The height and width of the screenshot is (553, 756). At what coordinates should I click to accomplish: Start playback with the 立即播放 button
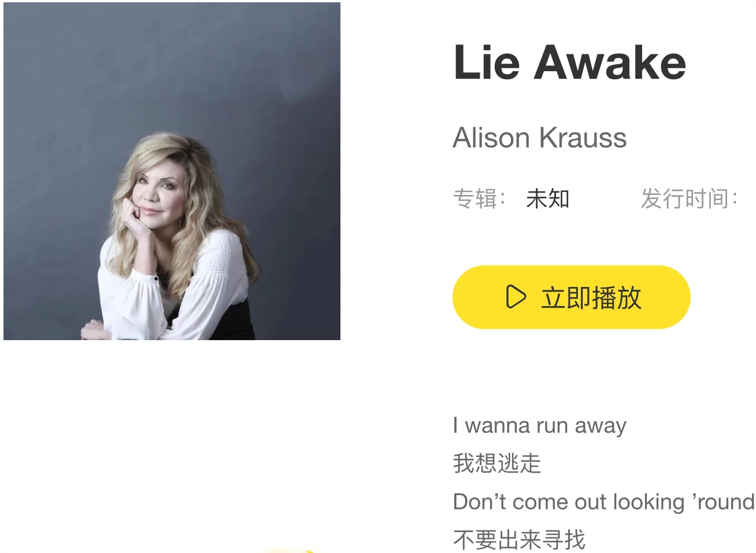[571, 297]
